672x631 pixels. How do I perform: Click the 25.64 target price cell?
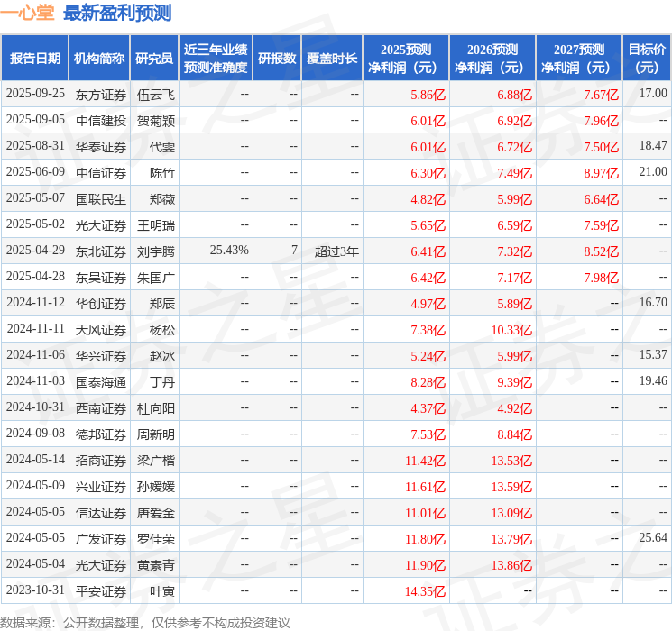653,538
